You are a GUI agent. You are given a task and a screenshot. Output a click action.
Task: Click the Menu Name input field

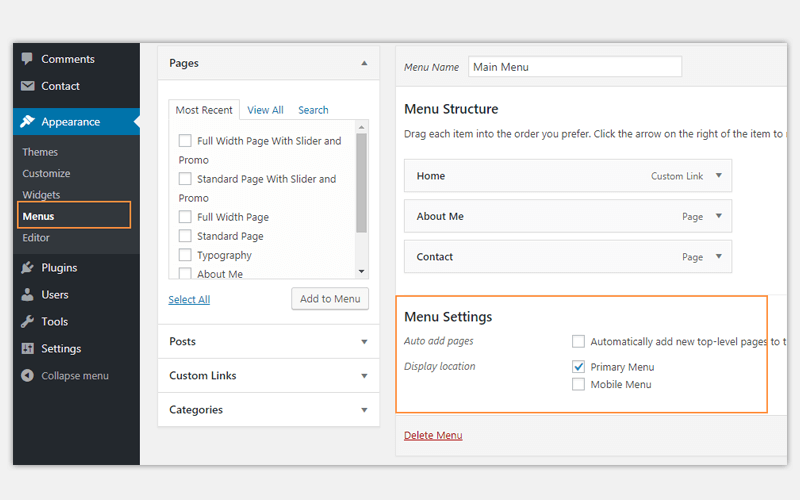point(575,67)
